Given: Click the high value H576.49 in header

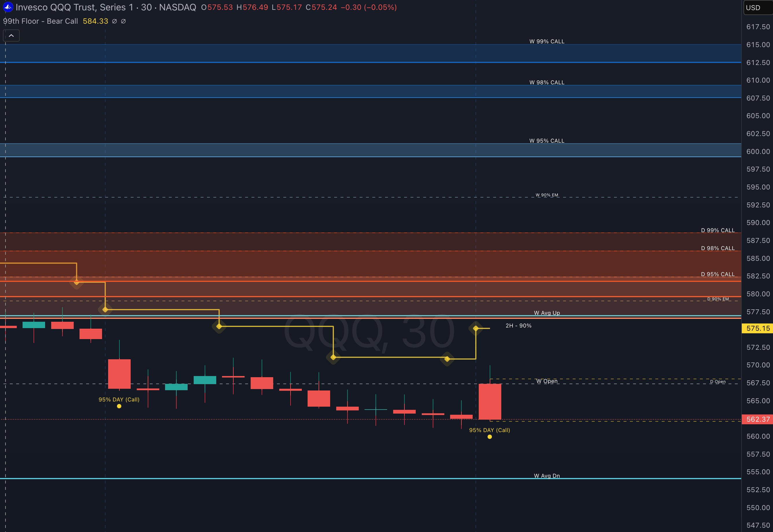Looking at the screenshot, I should [x=252, y=7].
